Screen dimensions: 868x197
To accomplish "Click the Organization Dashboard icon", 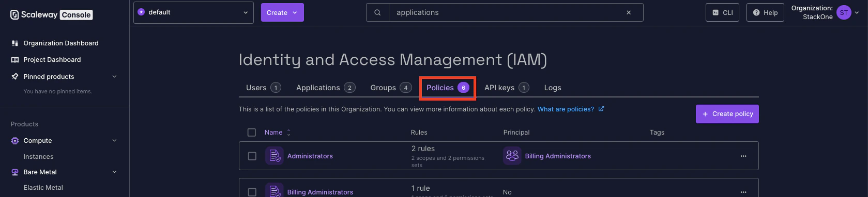I will (x=15, y=43).
